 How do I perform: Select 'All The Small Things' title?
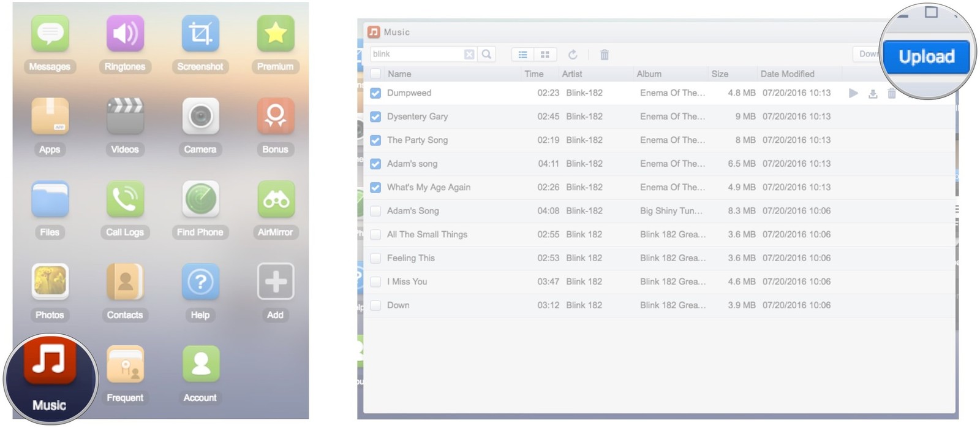[x=427, y=234]
